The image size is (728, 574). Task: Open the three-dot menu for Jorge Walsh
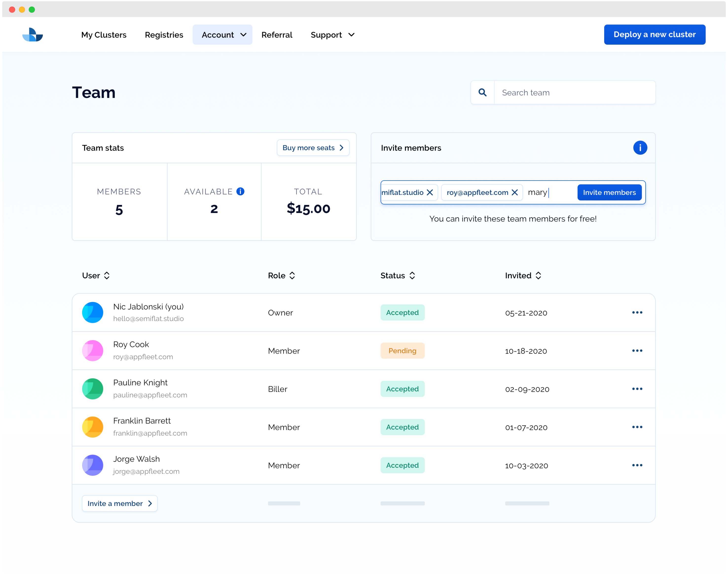637,465
